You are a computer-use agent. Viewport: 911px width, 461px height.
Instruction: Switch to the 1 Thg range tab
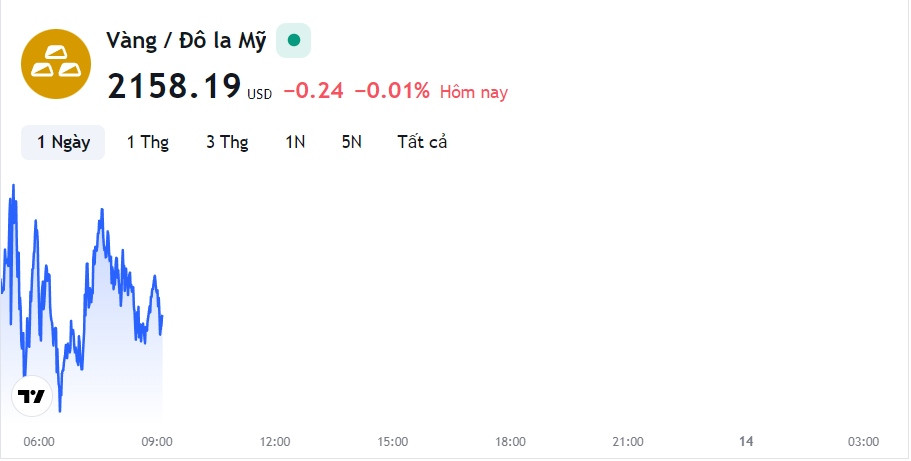click(x=148, y=142)
